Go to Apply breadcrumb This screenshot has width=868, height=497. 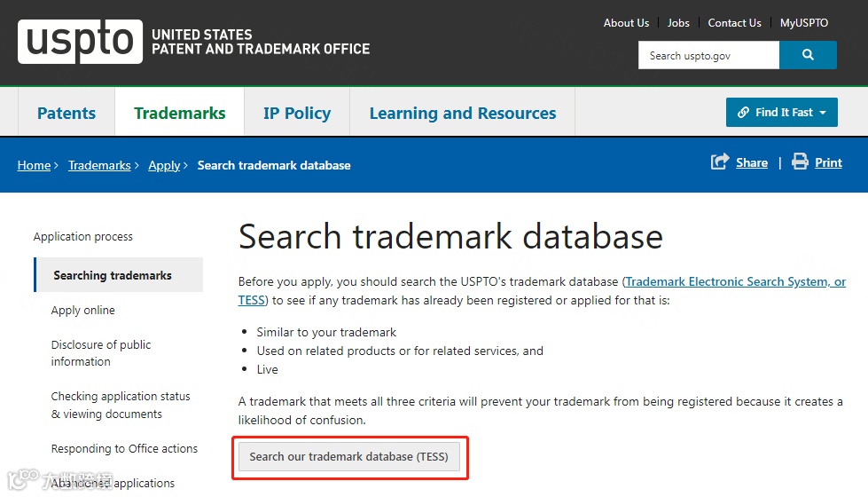tap(164, 165)
